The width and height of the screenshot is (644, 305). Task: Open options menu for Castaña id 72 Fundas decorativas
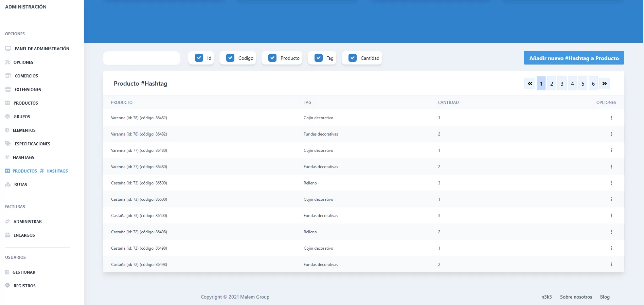coord(611,265)
